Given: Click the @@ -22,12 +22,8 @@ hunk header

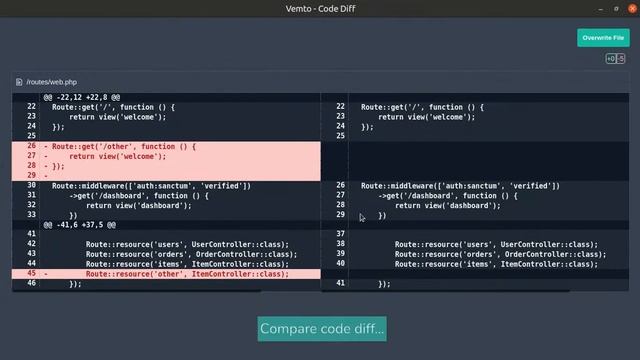Looking at the screenshot, I should click(x=82, y=97).
